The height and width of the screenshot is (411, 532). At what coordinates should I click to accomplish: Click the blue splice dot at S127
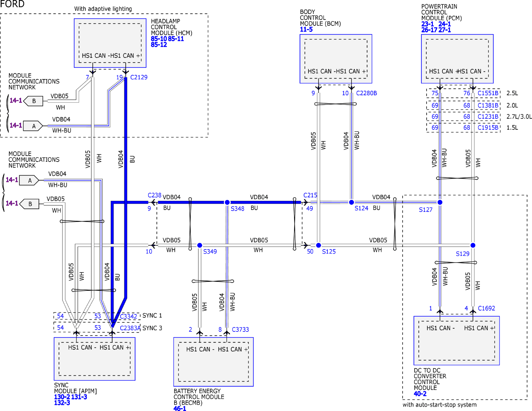click(x=440, y=202)
